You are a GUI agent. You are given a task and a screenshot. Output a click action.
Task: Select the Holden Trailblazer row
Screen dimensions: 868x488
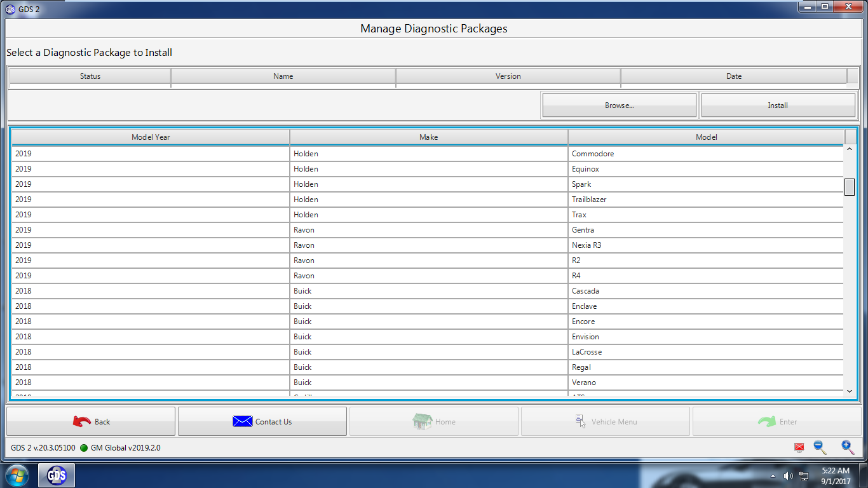(428, 200)
